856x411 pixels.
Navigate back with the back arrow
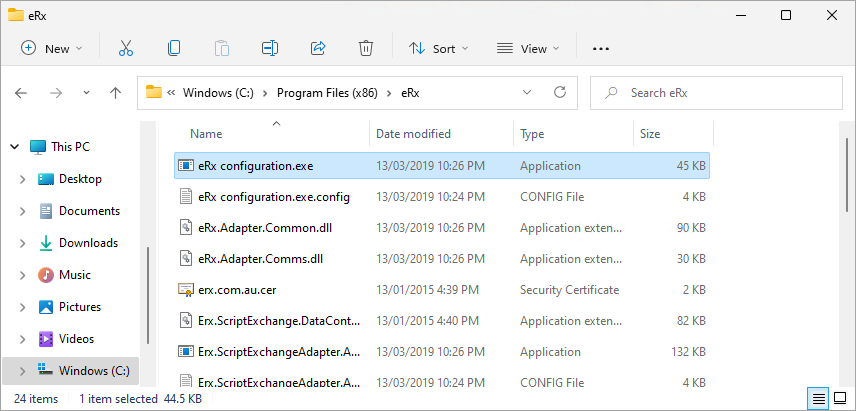click(x=22, y=93)
